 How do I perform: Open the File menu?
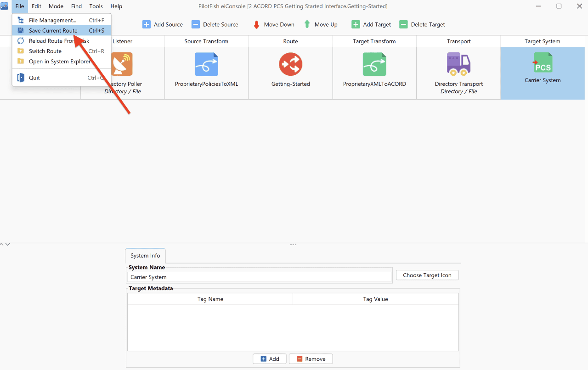(x=19, y=6)
